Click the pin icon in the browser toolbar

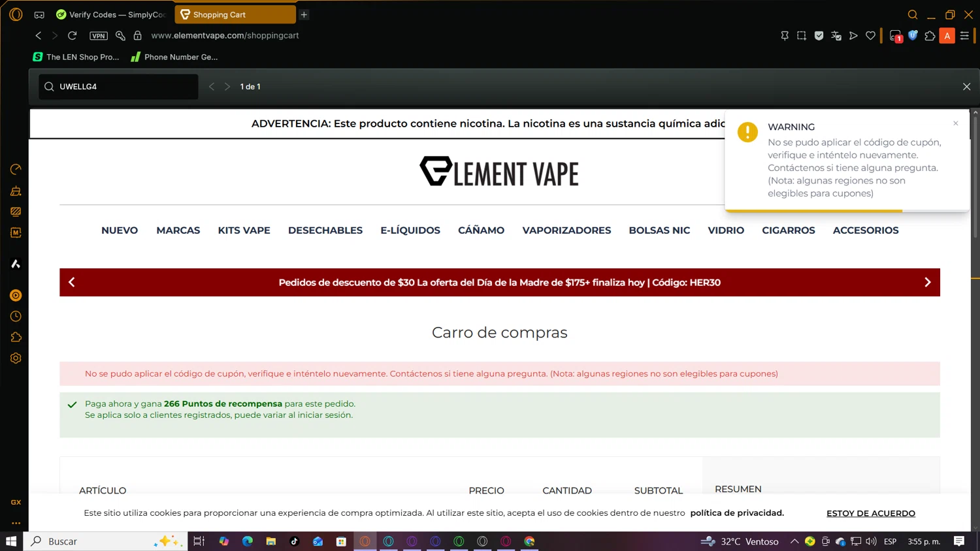(785, 35)
